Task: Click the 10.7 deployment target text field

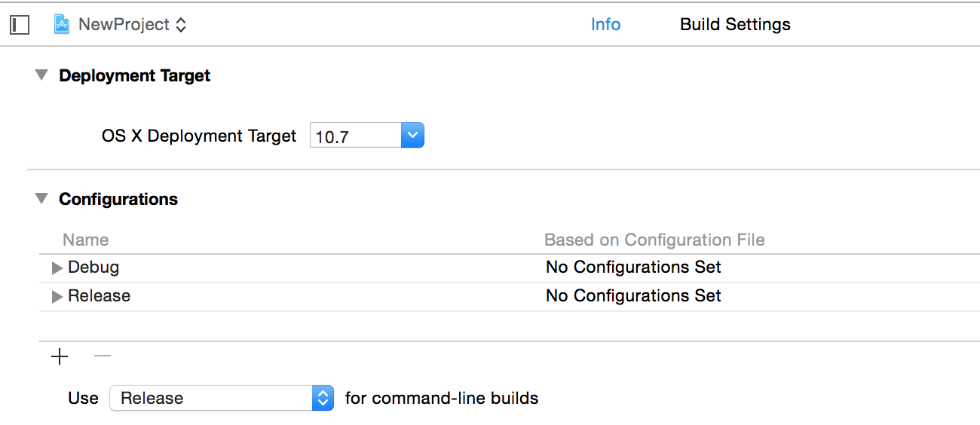Action: pos(354,136)
